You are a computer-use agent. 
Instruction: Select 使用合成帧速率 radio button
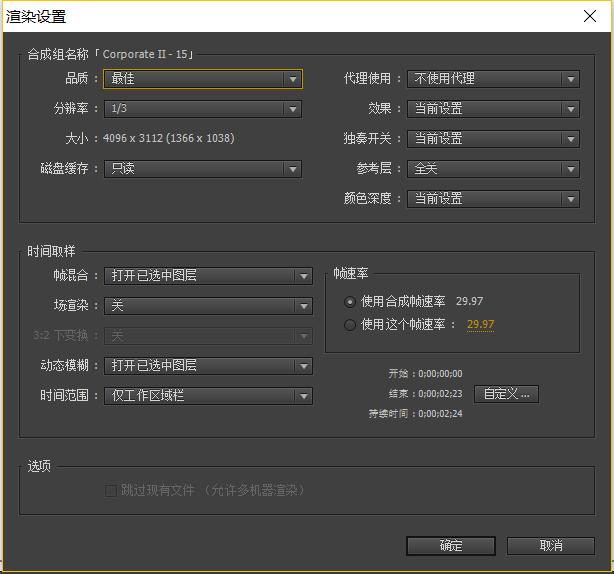(x=350, y=302)
